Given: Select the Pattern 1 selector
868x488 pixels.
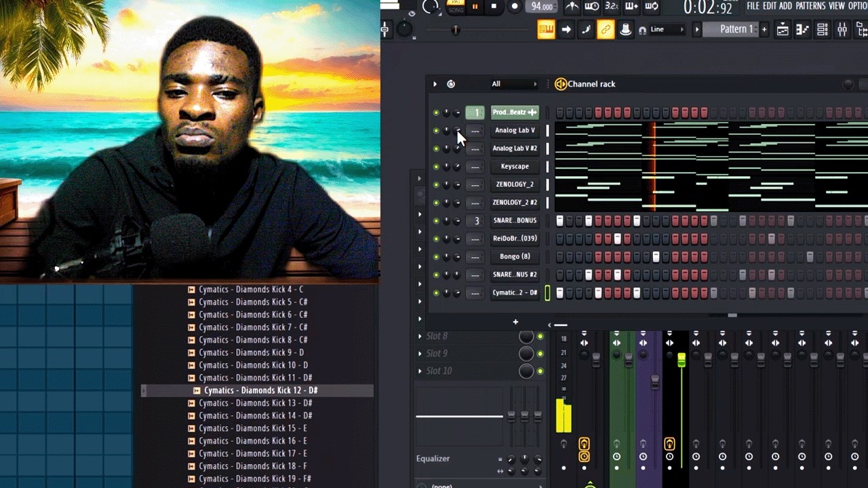Looking at the screenshot, I should coord(731,29).
